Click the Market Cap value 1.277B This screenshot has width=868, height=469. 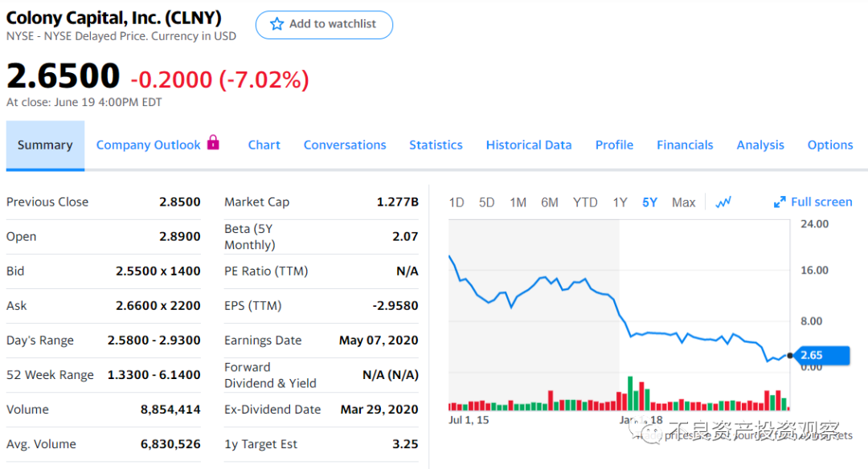398,202
